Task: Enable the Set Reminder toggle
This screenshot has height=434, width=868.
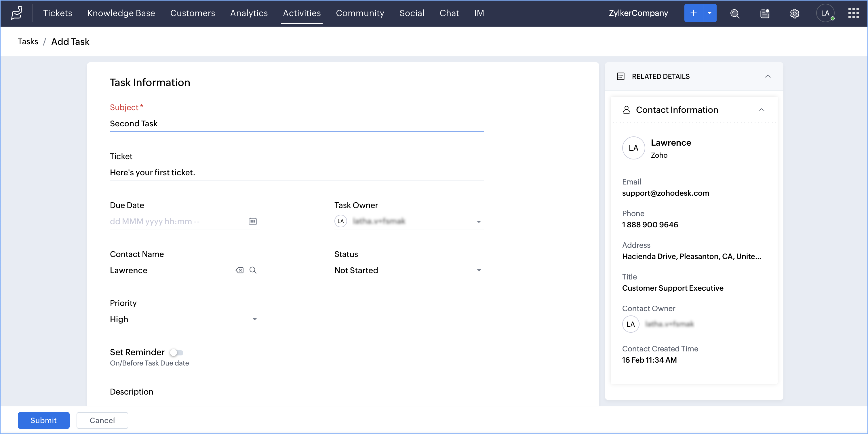Action: pos(176,353)
